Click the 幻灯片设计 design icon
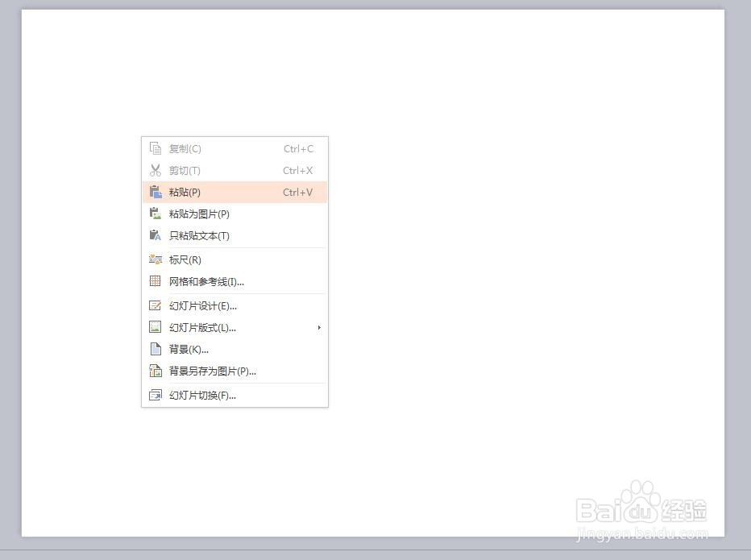This screenshot has height=560, width=751. click(x=156, y=305)
